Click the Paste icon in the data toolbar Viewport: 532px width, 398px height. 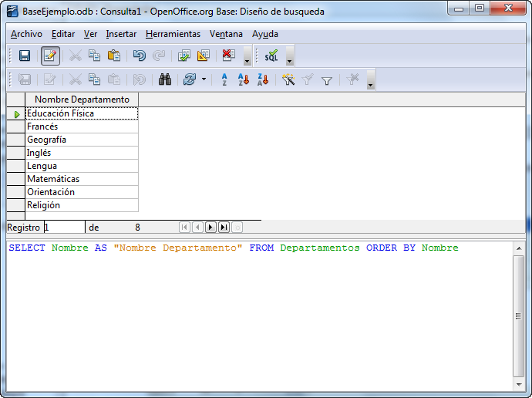(x=114, y=79)
